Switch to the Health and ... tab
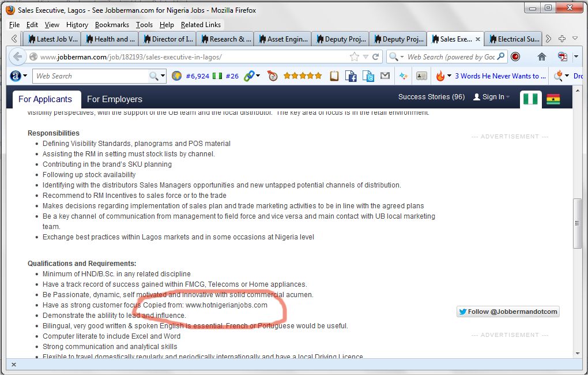 point(110,39)
